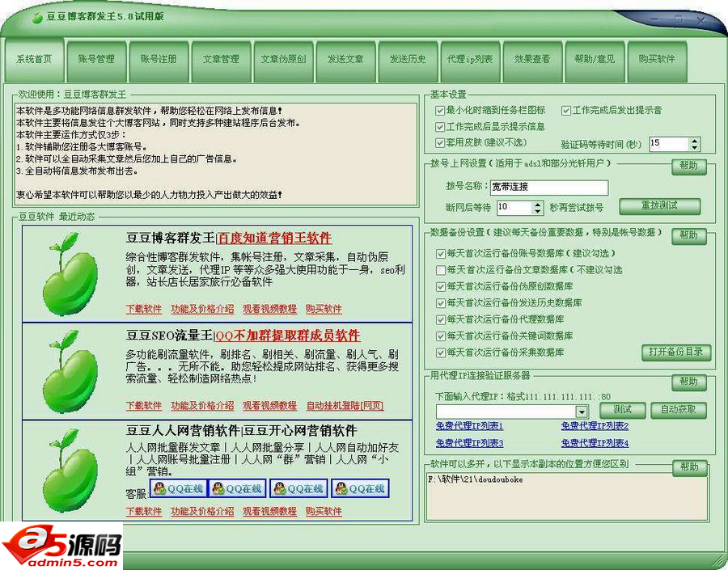The height and width of the screenshot is (570, 728).
Task: View the 效果查看 tab
Action: pos(532,61)
